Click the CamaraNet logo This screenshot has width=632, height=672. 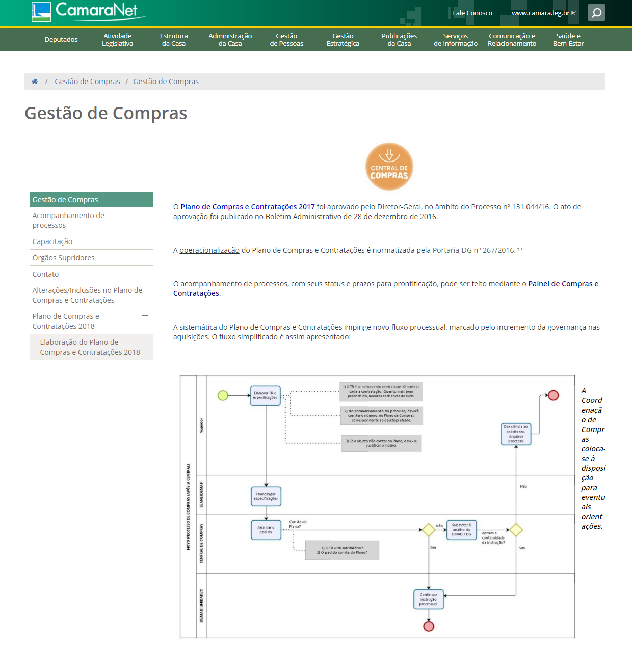coord(89,12)
